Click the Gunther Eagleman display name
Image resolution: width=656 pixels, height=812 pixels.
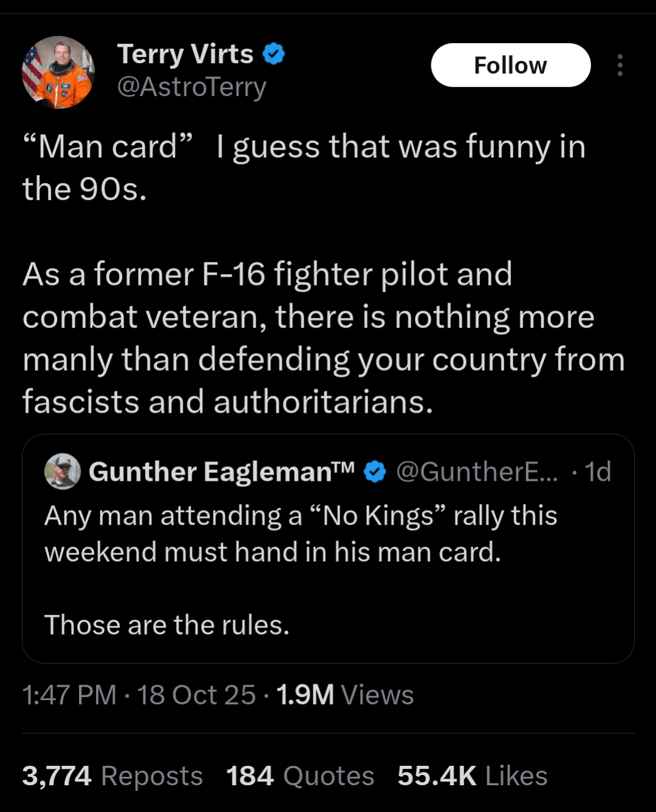tap(221, 472)
